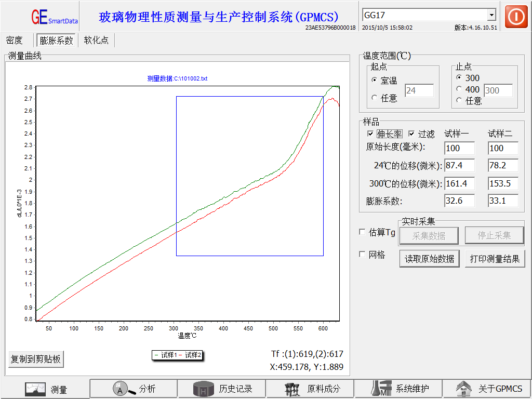This screenshot has width=532, height=399.
Task: Open the 系统维护 bottom tab
Action: [398, 389]
